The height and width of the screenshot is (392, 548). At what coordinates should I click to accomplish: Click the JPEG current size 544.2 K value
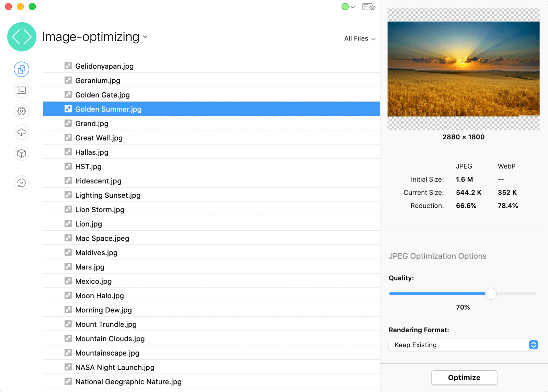point(469,193)
